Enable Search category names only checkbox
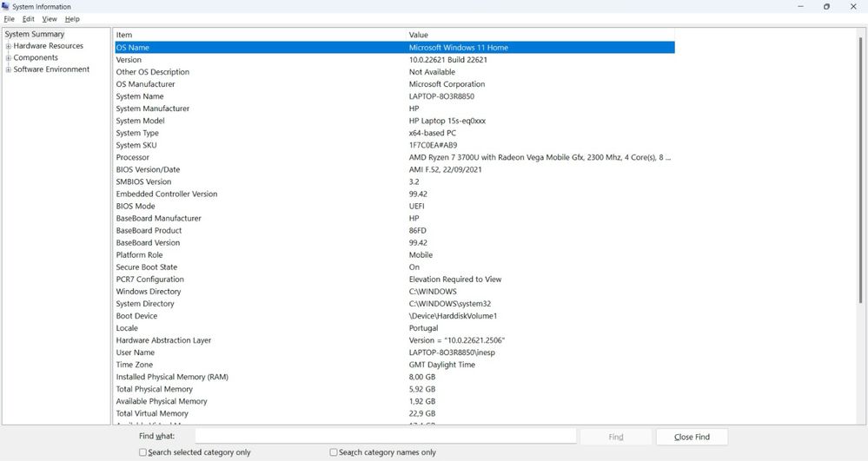 point(334,452)
